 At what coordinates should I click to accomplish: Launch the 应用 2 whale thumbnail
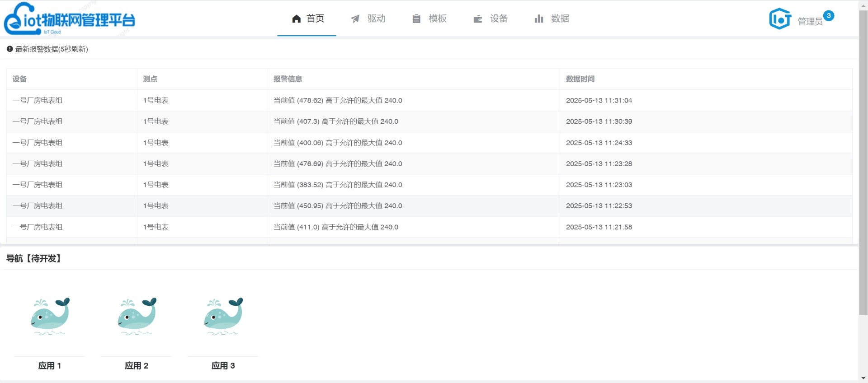[137, 316]
